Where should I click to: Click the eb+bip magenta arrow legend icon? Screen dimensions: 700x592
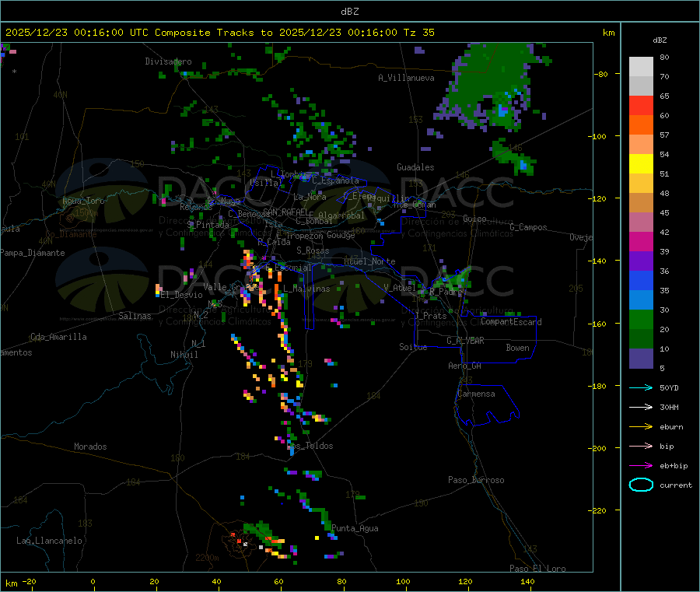click(641, 466)
